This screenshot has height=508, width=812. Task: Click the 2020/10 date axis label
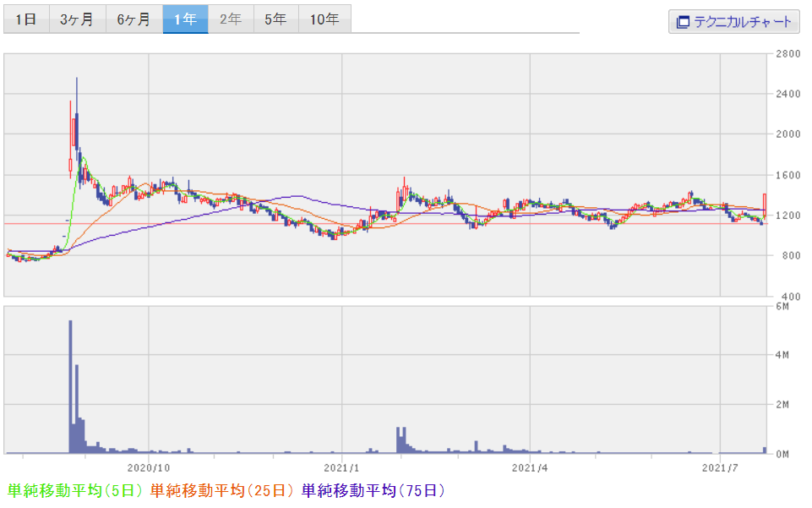(x=149, y=467)
